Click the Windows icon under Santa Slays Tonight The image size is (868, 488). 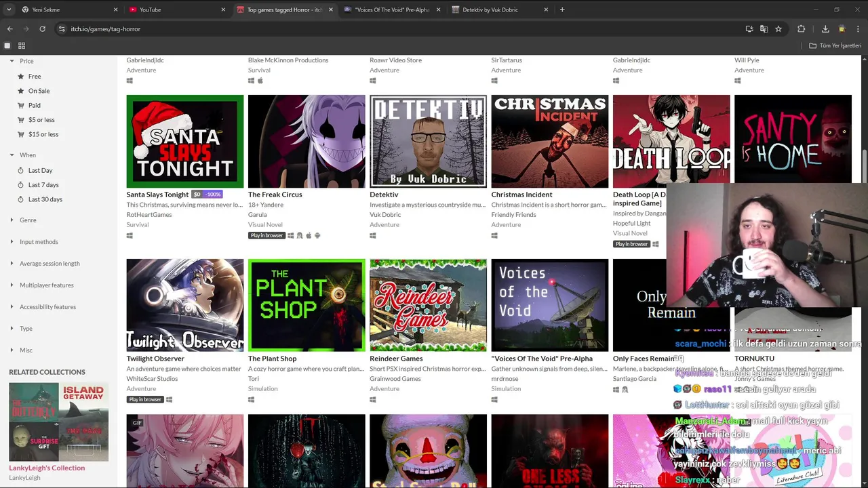click(130, 236)
